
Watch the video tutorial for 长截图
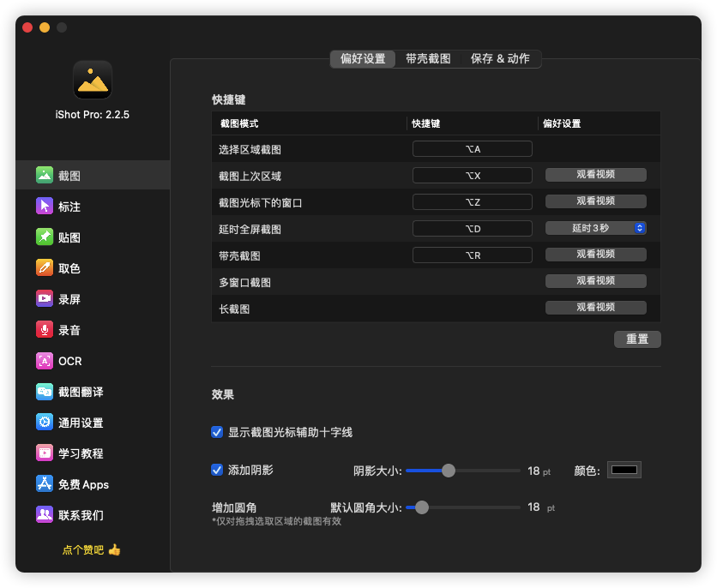click(x=595, y=307)
